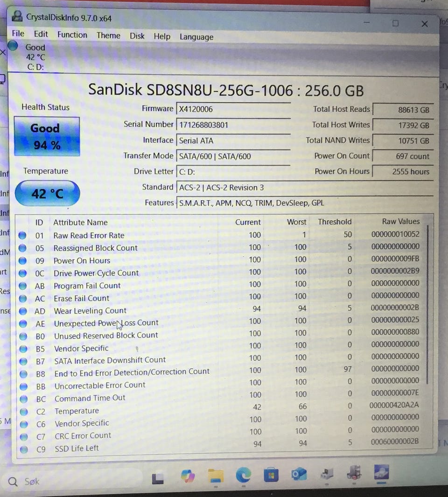Click status icon for Drive Power Cycle Count
Viewport: 448px width, 497px height.
point(22,273)
